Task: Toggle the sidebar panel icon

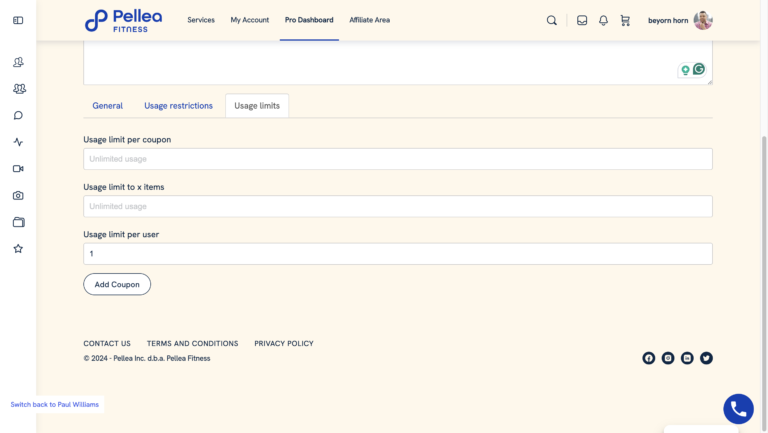Action: coord(18,20)
